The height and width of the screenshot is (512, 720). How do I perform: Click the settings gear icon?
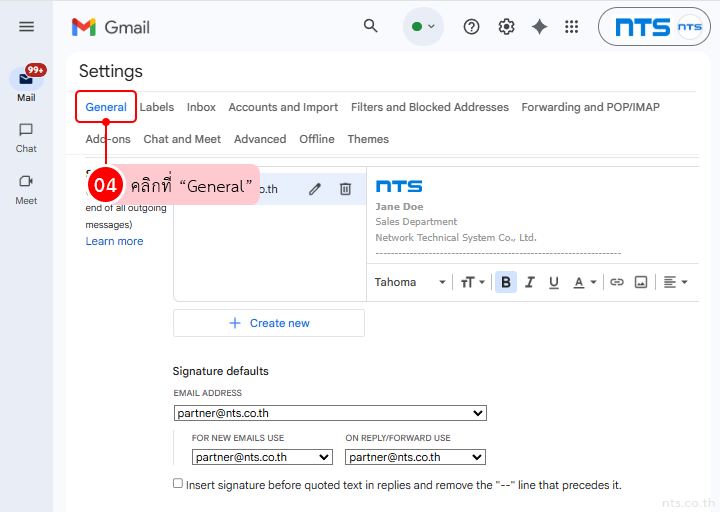point(506,27)
